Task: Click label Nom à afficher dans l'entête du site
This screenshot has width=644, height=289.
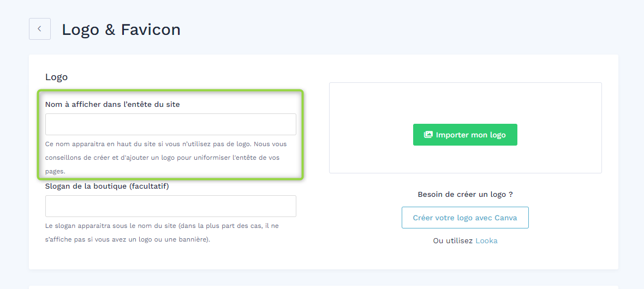Action: pos(112,104)
